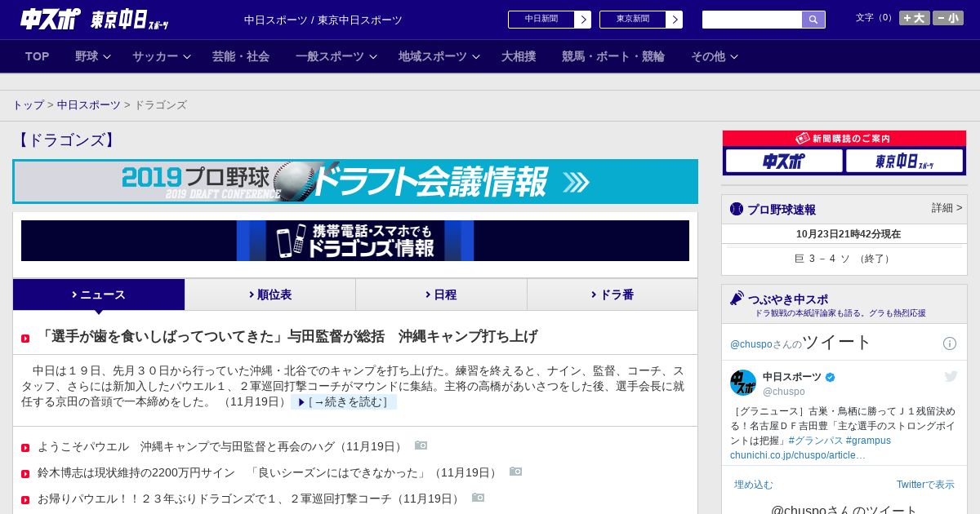Click the Twitter bird icon in tweet
The width and height of the screenshot is (980, 514).
click(x=951, y=376)
